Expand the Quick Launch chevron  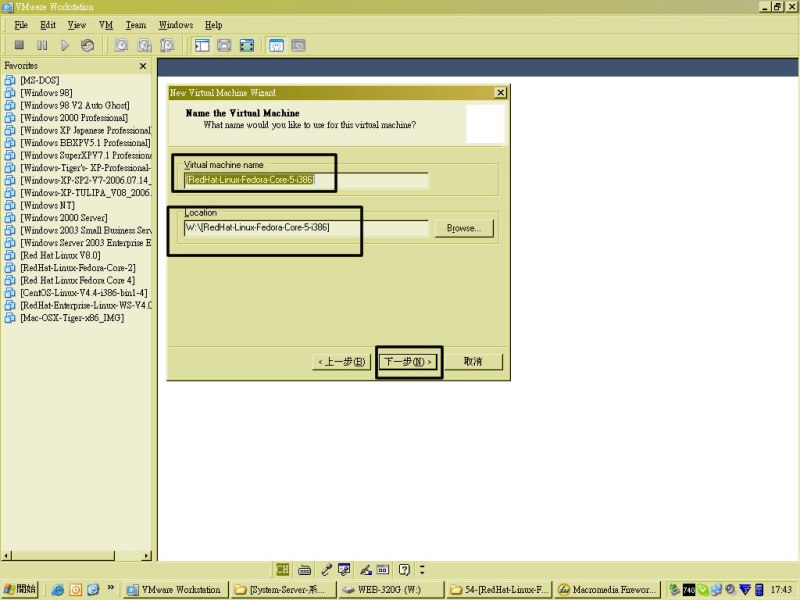click(x=110, y=588)
